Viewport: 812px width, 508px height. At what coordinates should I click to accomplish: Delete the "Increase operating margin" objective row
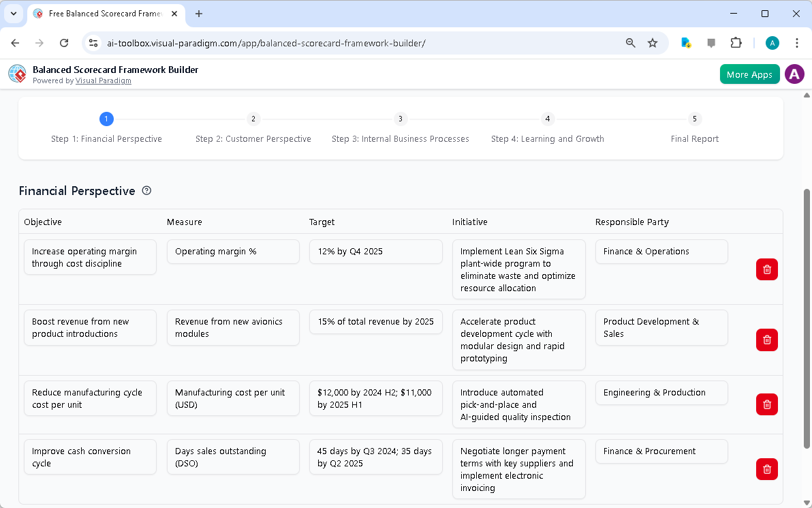coord(766,269)
